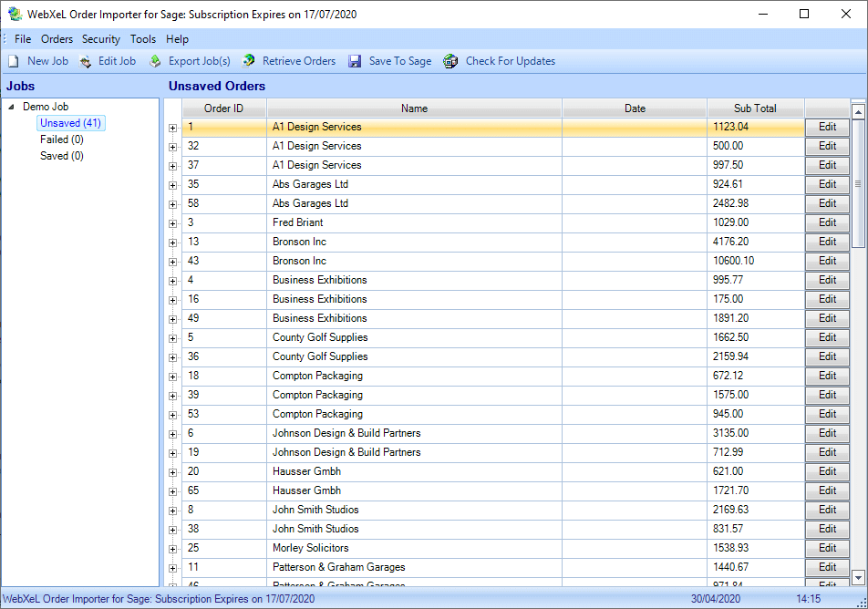Click the scroll up arrow of orders list
The image size is (868, 609).
click(x=858, y=112)
